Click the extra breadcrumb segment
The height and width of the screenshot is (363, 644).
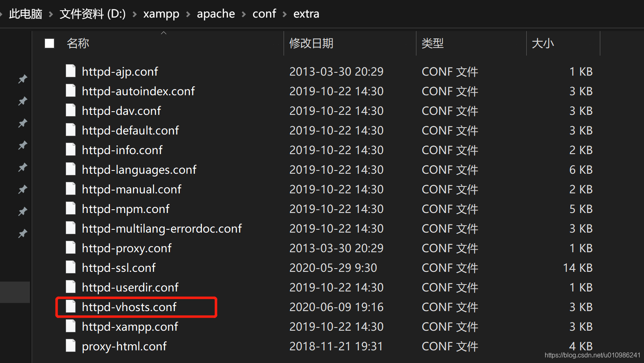[x=306, y=14]
